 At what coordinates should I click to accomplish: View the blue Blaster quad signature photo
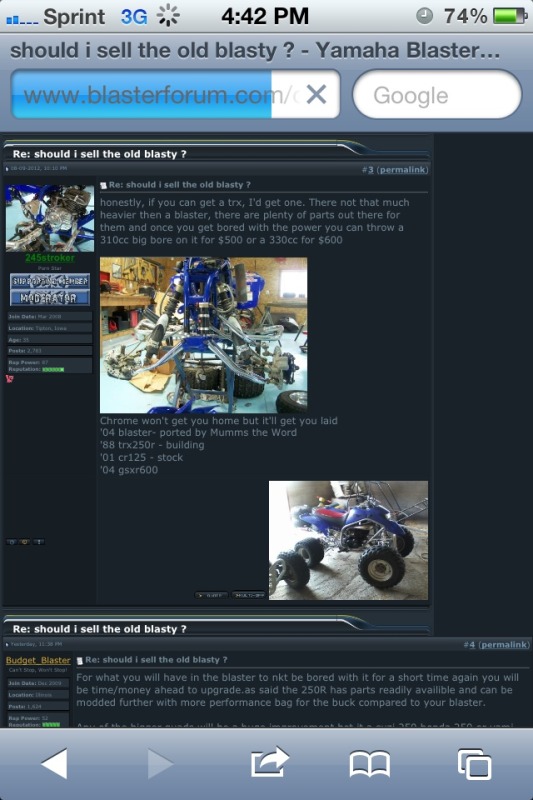(348, 540)
